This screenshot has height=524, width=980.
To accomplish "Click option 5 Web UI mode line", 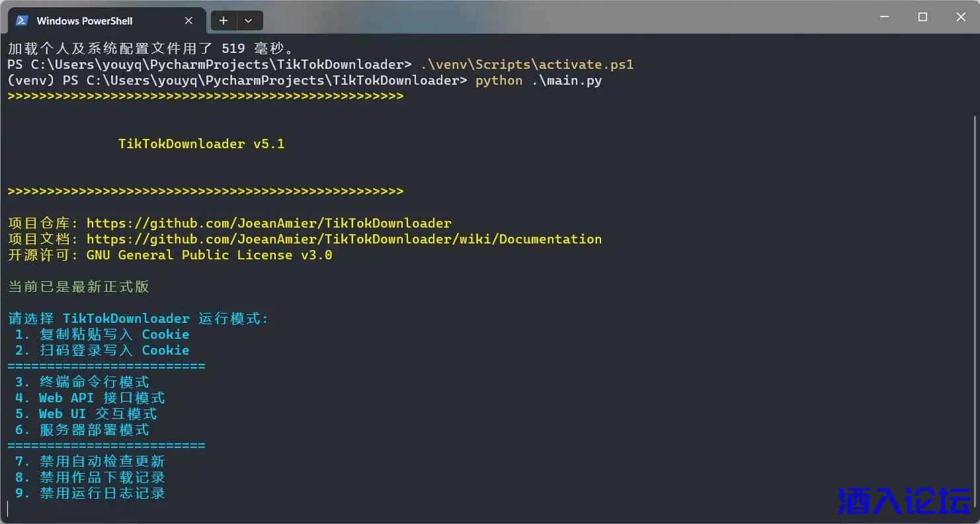I will point(86,414).
